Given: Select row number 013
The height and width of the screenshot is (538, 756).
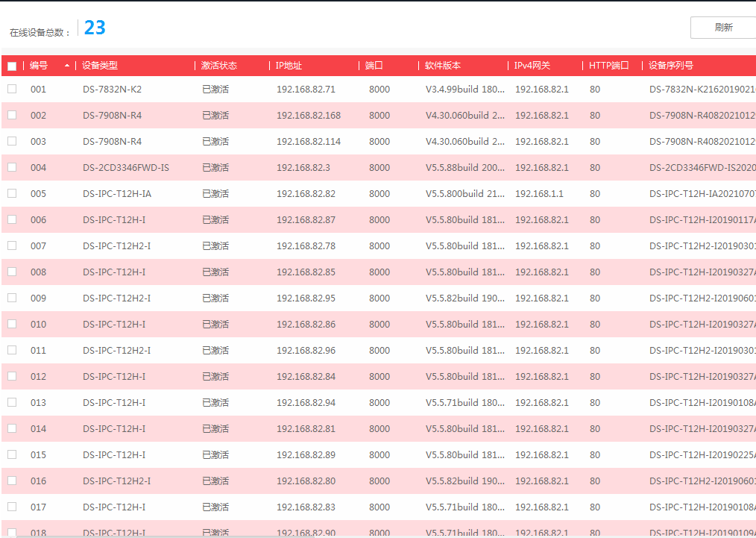Looking at the screenshot, I should (x=38, y=402).
